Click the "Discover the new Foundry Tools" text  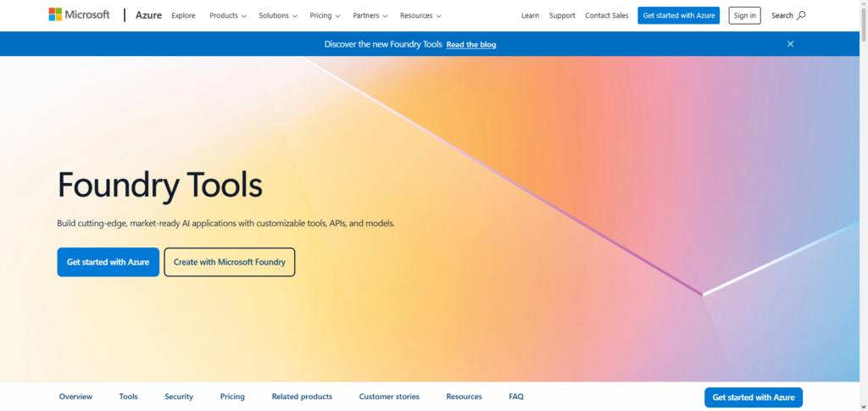click(x=383, y=44)
